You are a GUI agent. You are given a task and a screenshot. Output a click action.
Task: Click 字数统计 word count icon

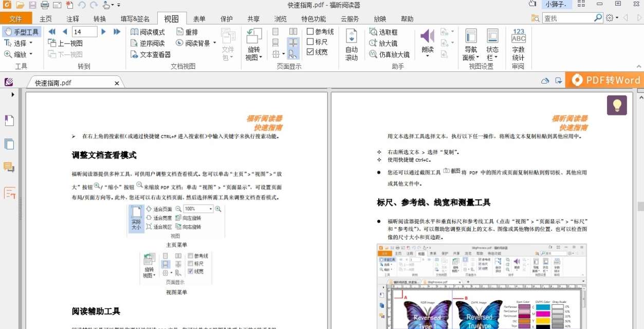(x=519, y=45)
